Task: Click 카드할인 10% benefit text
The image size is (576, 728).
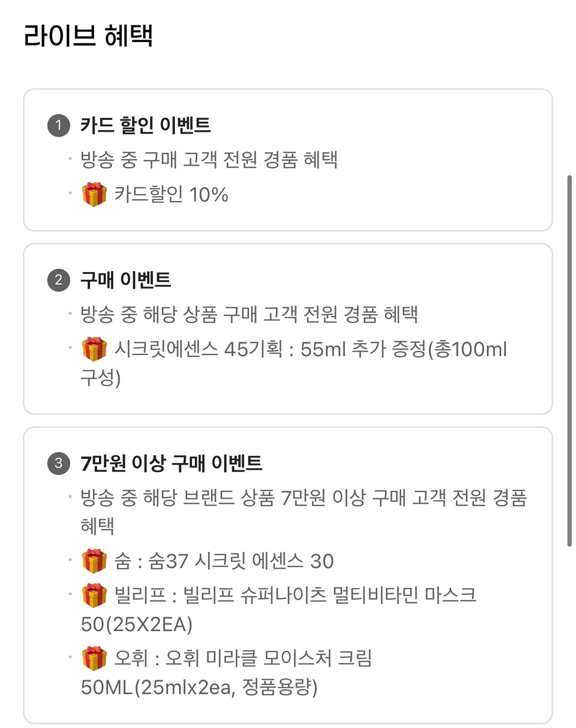Action: 171,194
